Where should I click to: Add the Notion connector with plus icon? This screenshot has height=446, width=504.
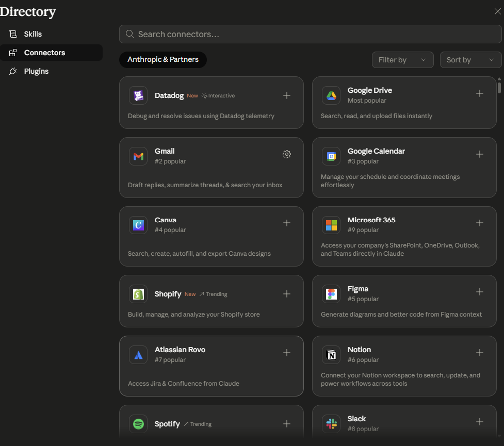(x=480, y=353)
